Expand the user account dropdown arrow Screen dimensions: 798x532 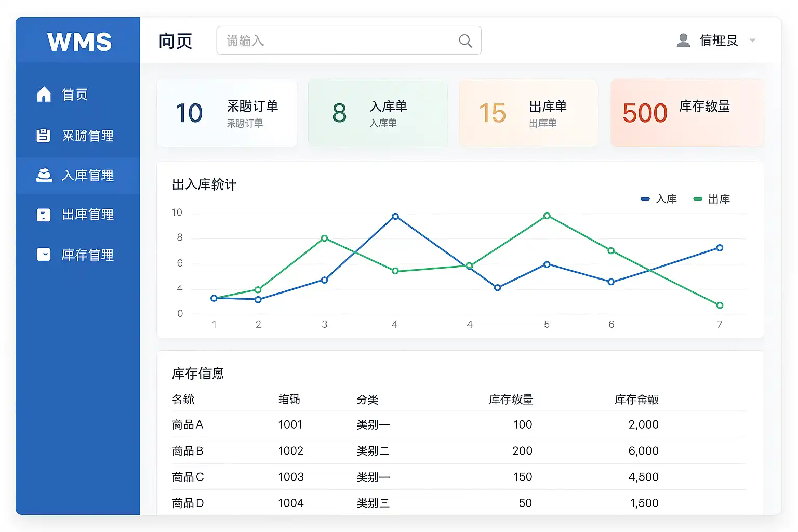point(752,41)
